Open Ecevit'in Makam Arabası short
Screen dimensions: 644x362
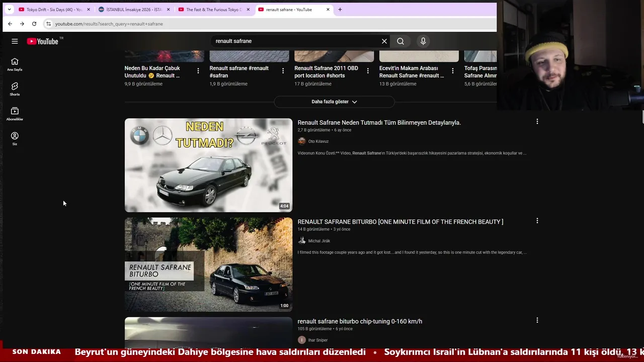412,72
